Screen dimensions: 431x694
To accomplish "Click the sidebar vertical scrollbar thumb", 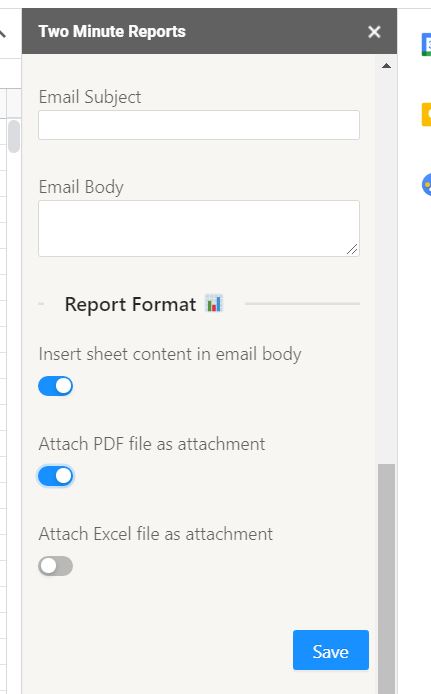I will pyautogui.click(x=386, y=578).
